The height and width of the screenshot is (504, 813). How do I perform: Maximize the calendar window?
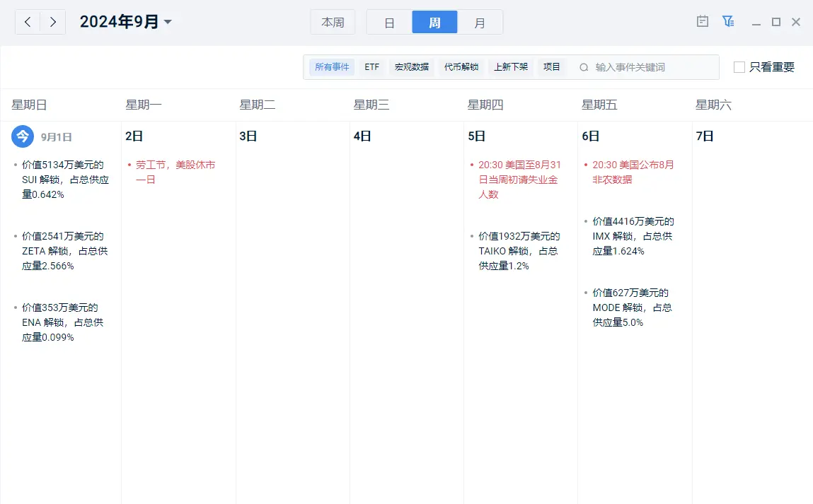776,22
